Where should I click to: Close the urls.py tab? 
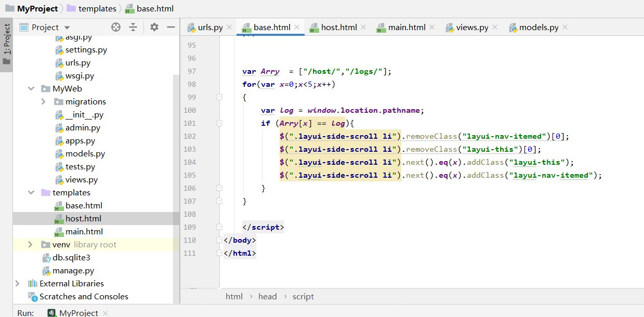click(x=229, y=28)
